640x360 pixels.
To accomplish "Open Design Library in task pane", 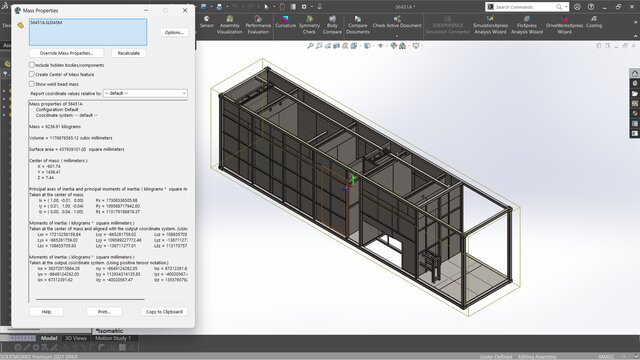I will (x=635, y=84).
